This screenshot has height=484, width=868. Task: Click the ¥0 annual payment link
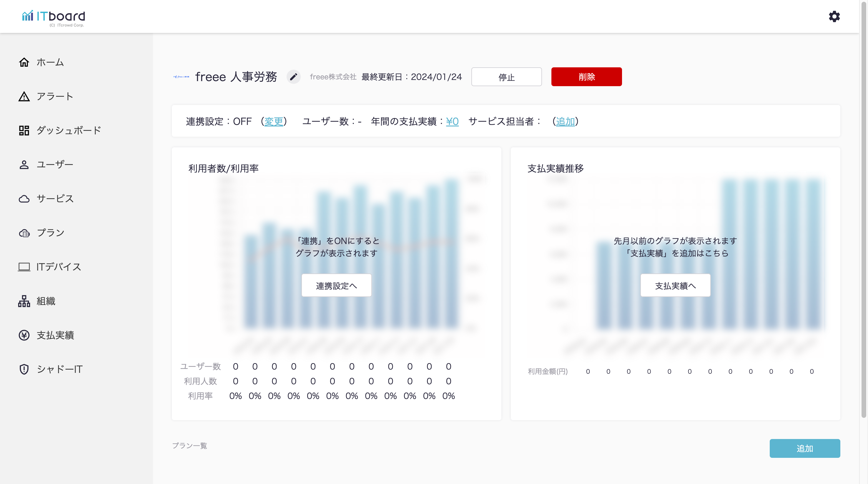(x=452, y=121)
